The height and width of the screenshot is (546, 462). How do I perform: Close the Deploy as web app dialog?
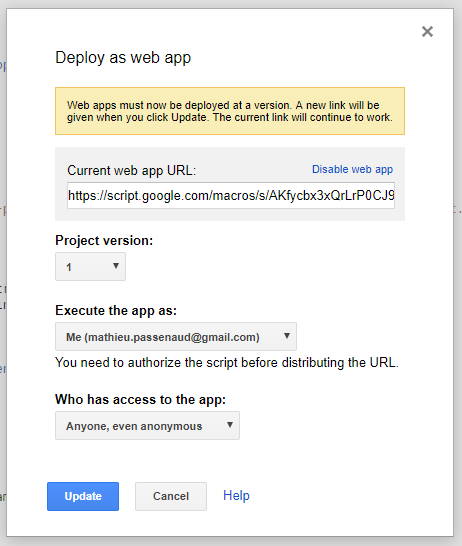pyautogui.click(x=427, y=32)
